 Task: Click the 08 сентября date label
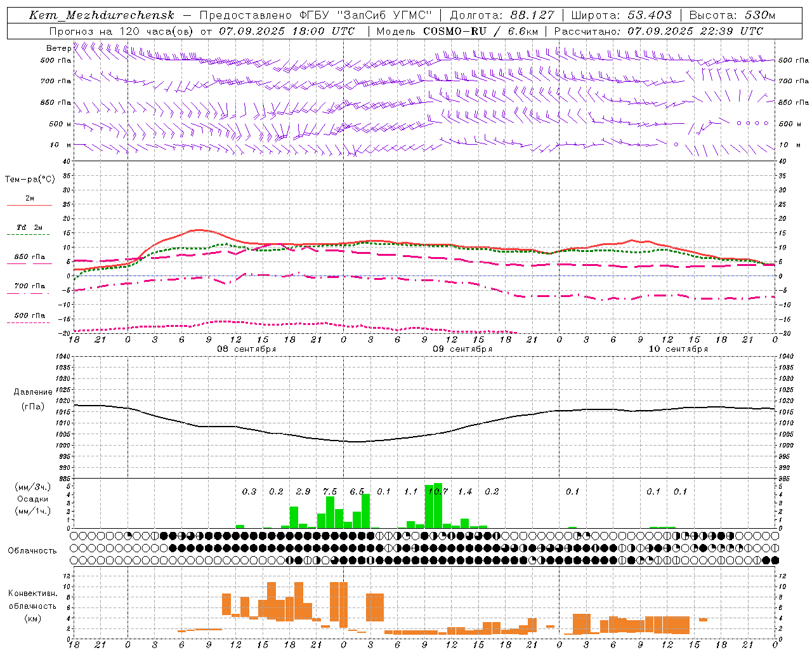(x=247, y=349)
